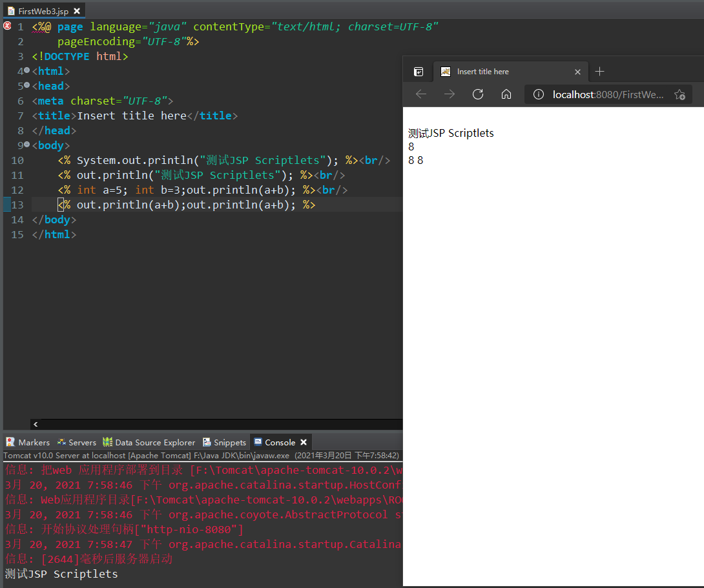Click the error marker on line 1
The height and width of the screenshot is (588, 704).
(x=7, y=26)
